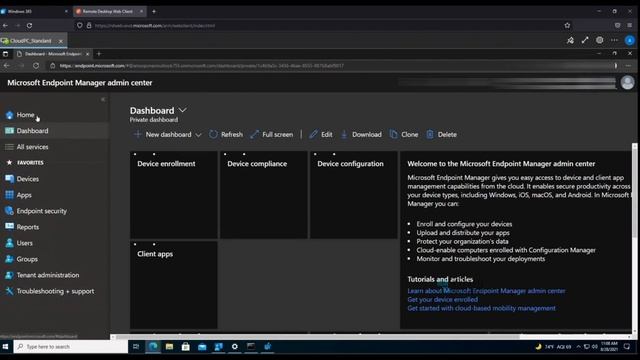Open remote client more options menu
Image resolution: width=640 pixels, height=360 pixels.
click(x=614, y=40)
